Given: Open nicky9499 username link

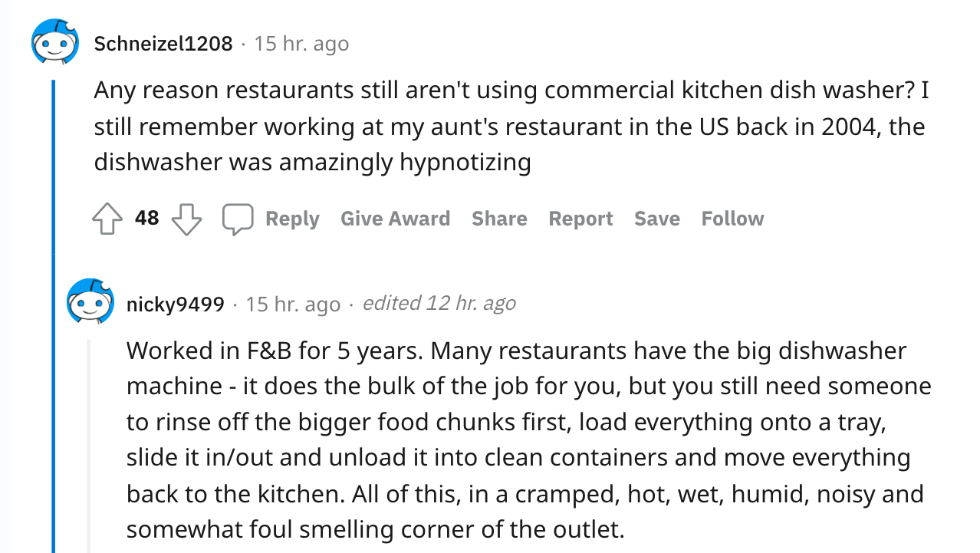Looking at the screenshot, I should (175, 304).
